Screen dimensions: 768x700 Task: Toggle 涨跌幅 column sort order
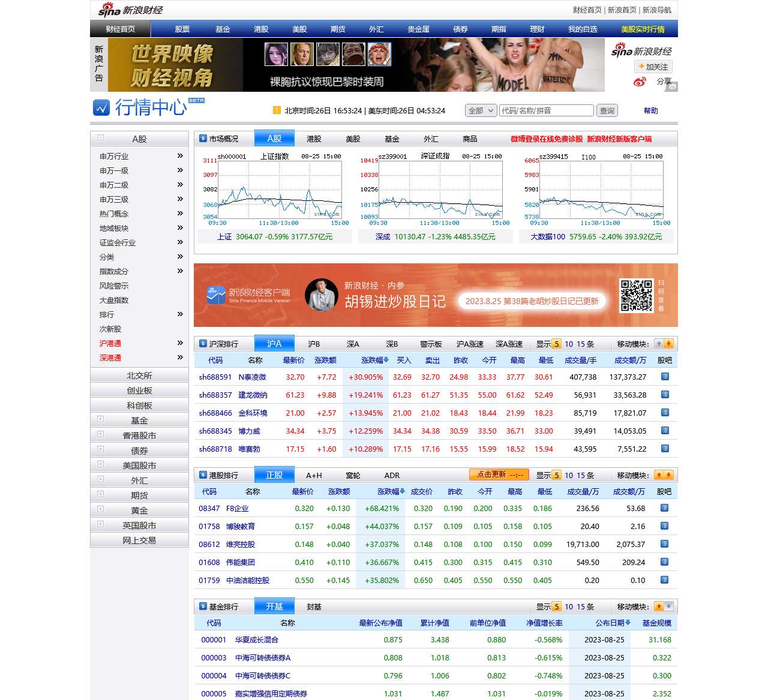click(x=373, y=360)
